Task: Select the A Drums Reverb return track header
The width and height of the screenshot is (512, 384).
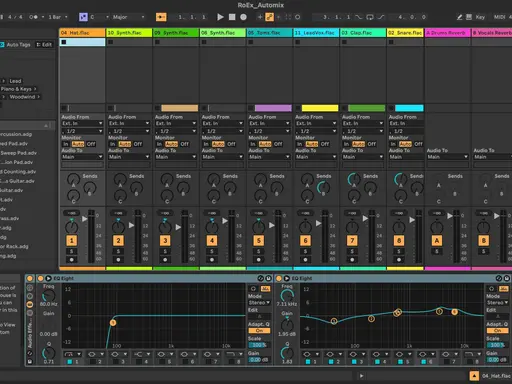Action: [447, 33]
